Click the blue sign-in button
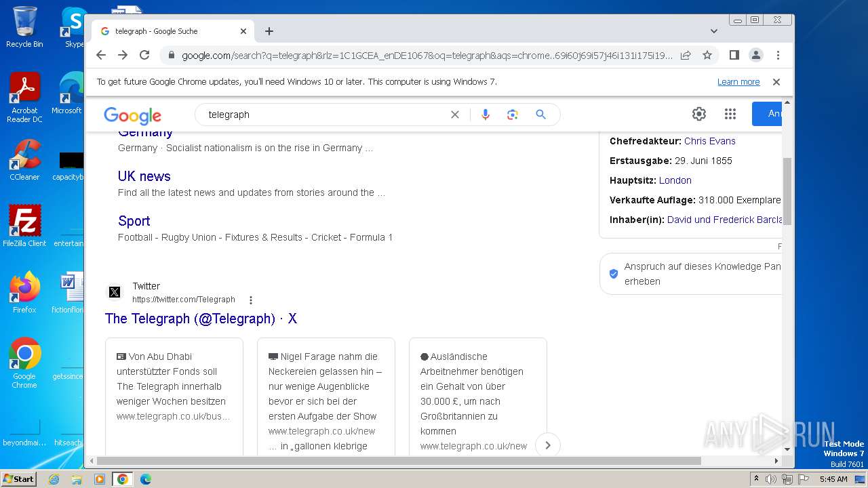Screen dimensions: 868x488 767,114
